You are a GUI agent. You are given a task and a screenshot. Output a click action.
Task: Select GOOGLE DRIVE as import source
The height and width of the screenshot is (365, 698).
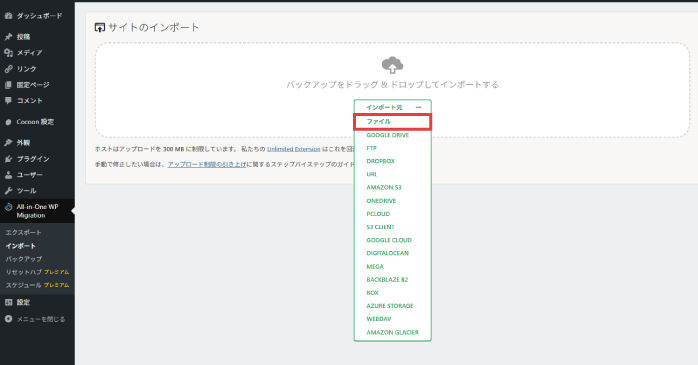point(387,135)
